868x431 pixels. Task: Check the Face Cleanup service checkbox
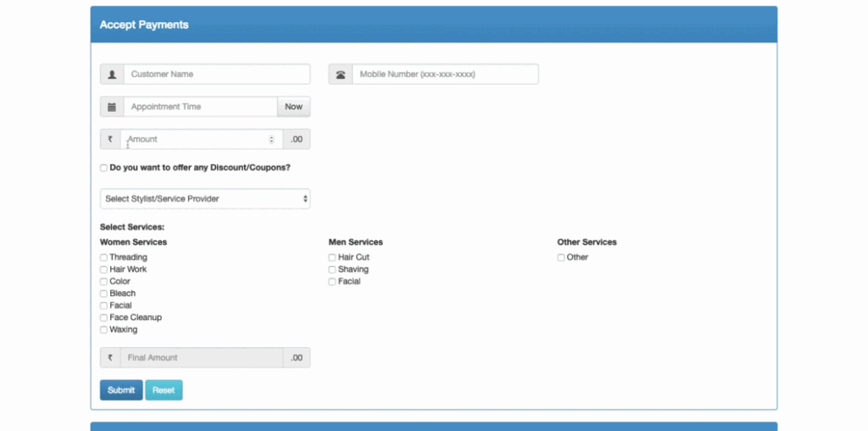103,318
